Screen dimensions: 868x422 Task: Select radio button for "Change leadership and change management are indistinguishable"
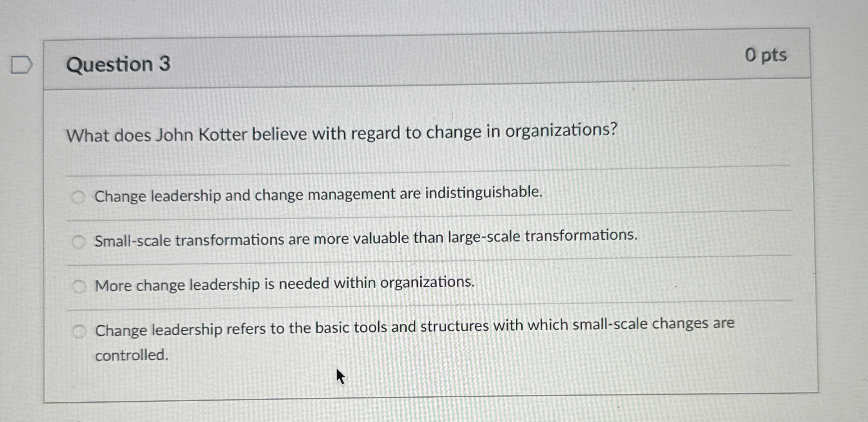pos(79,196)
